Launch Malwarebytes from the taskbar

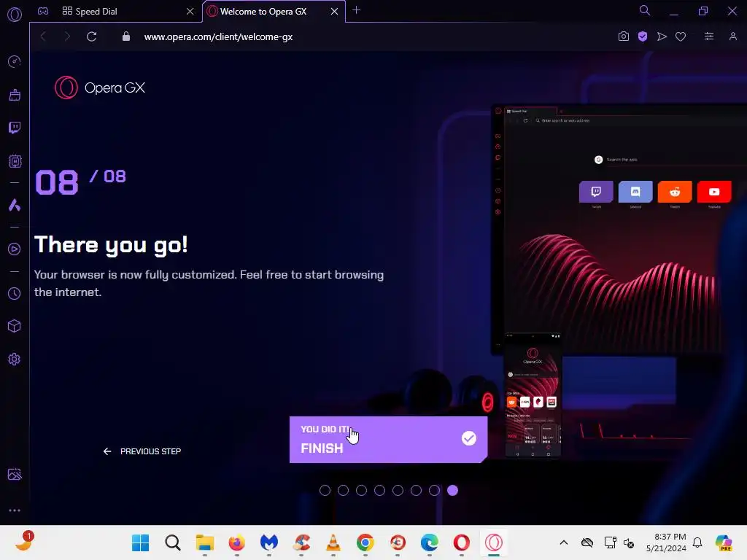[x=269, y=542]
